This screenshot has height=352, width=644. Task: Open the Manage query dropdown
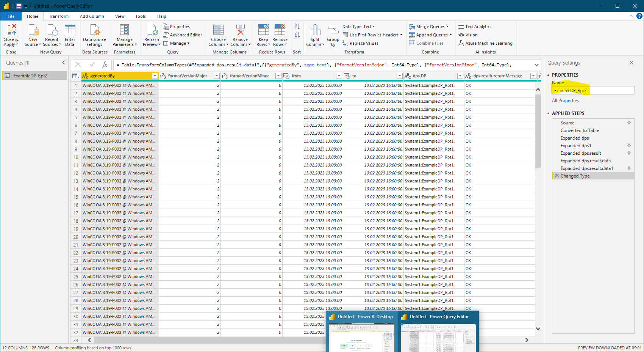point(177,43)
